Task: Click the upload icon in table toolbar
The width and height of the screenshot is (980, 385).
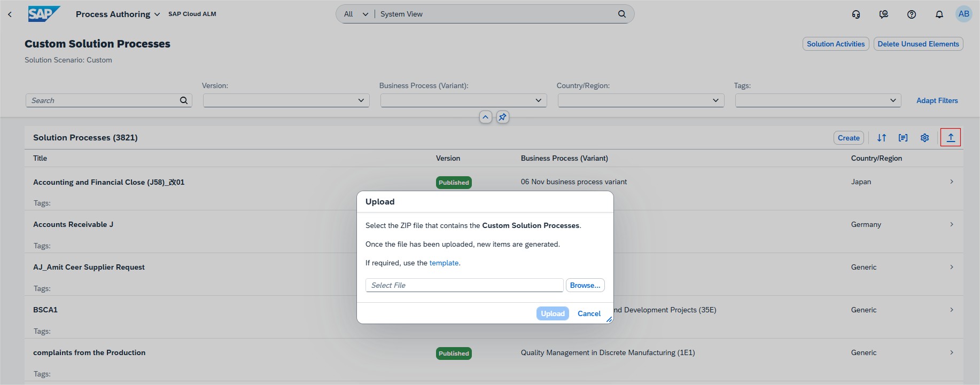Action: tap(951, 138)
